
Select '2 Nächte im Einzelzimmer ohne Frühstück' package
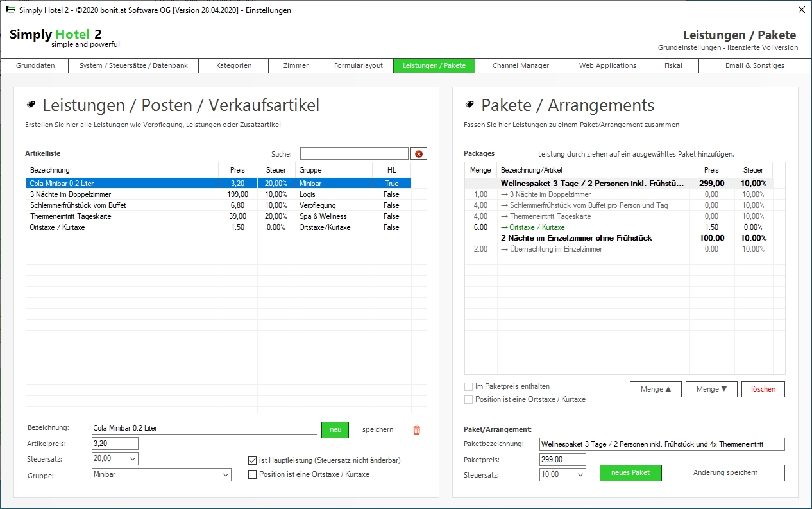coord(619,238)
